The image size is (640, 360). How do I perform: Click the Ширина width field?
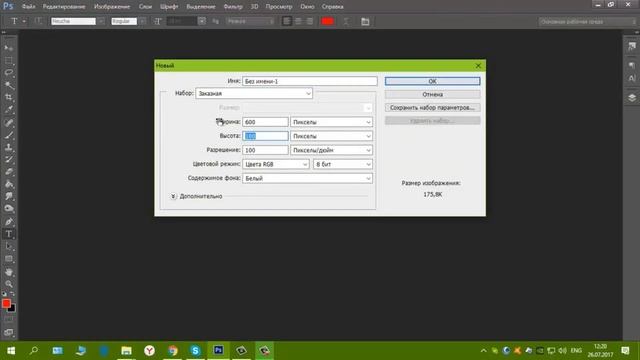[265, 122]
